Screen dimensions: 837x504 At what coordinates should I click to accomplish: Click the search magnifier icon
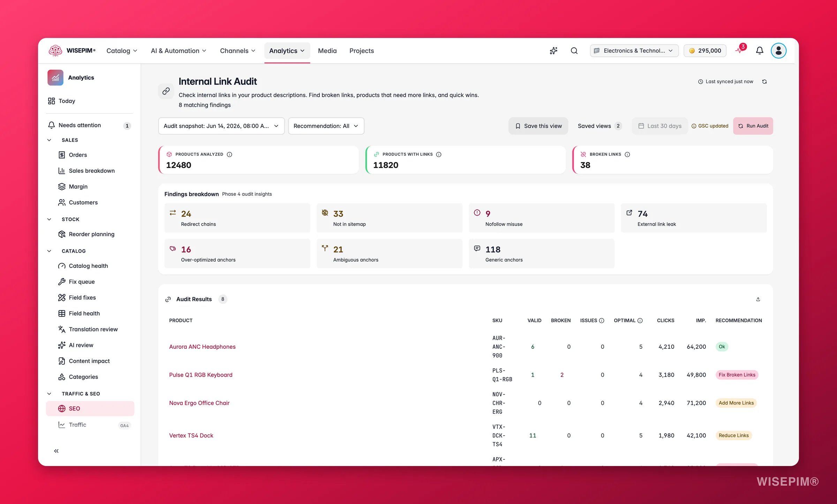click(574, 51)
